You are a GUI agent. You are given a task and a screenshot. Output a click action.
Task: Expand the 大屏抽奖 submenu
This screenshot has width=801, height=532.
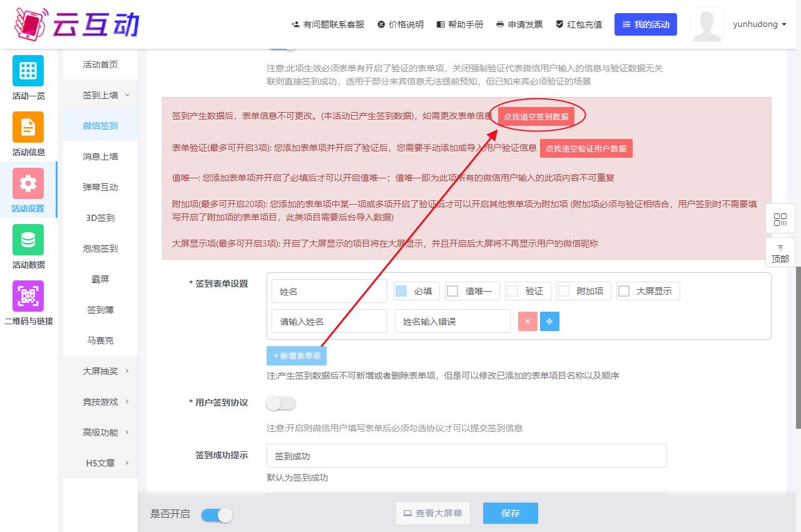tap(105, 371)
